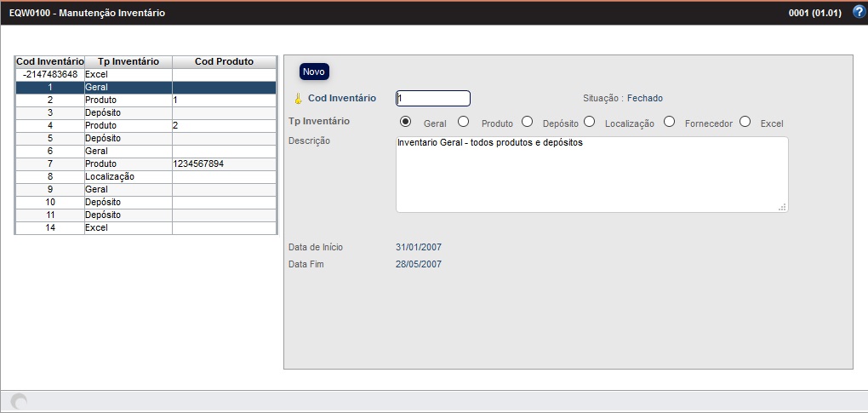Click the Descrição textarea resize handle

point(782,207)
